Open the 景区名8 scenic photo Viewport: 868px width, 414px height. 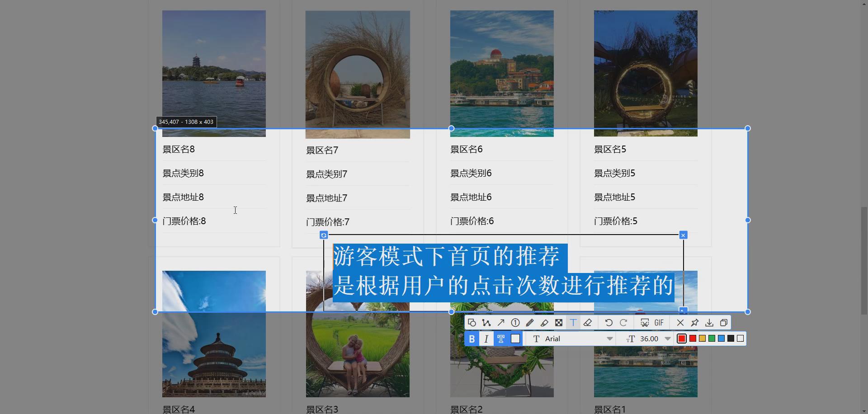[214, 73]
